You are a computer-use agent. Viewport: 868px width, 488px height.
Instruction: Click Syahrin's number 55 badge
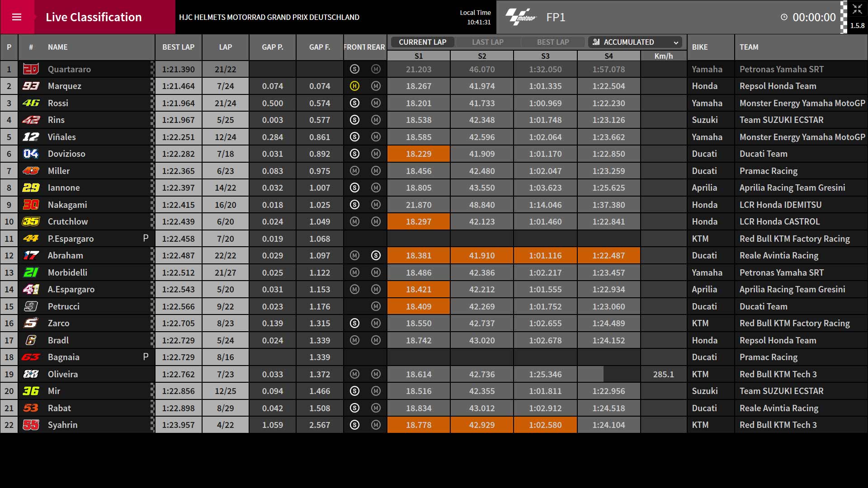[x=31, y=425]
